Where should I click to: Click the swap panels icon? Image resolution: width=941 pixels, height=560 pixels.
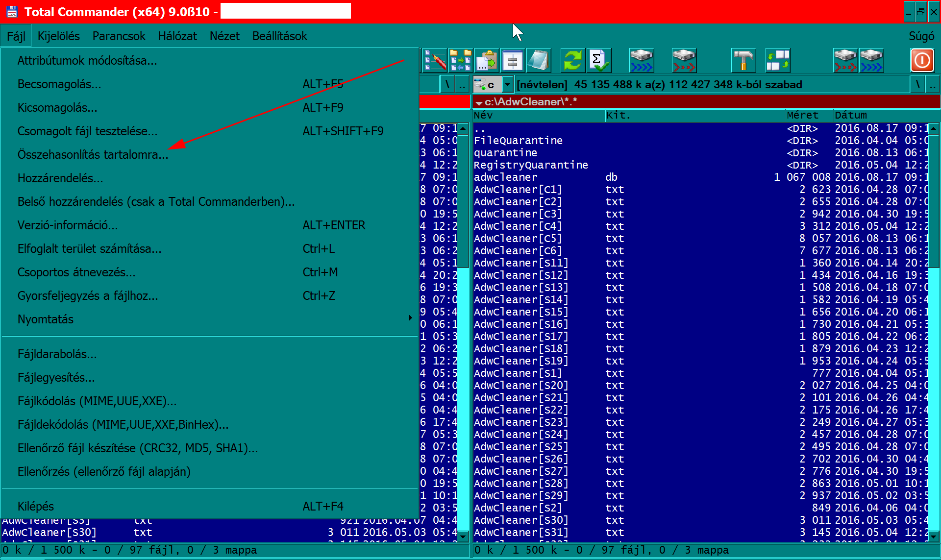778,61
